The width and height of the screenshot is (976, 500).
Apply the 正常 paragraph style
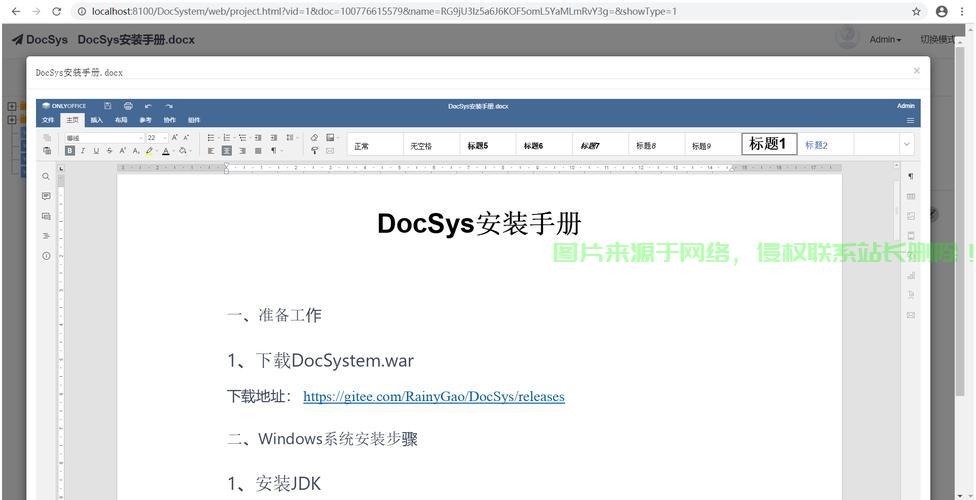coord(375,145)
